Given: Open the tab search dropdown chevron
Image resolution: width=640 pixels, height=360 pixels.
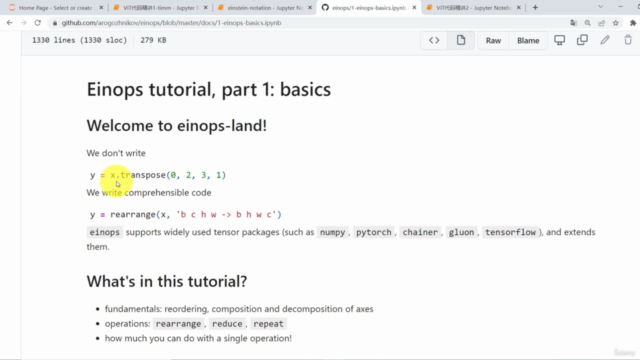Looking at the screenshot, I should coord(600,7).
